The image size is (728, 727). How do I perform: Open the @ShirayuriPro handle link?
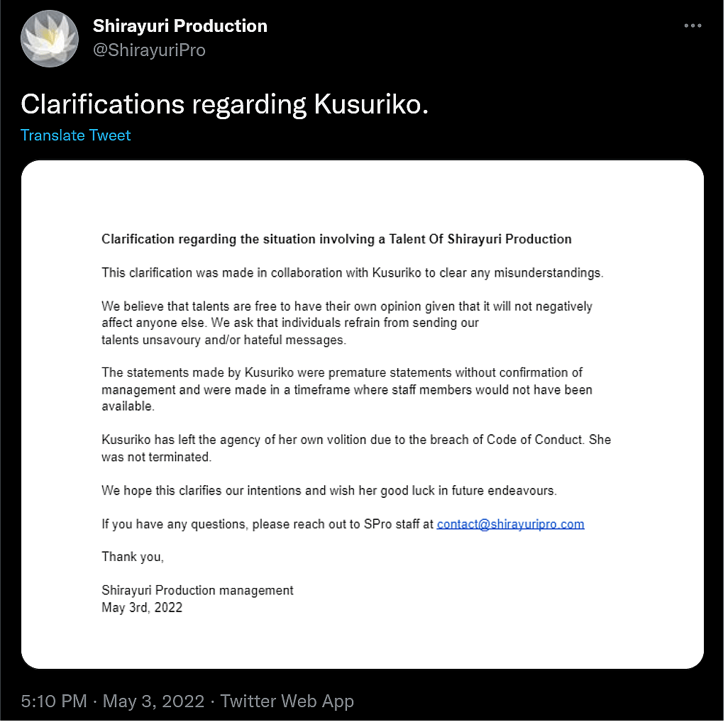tap(149, 50)
